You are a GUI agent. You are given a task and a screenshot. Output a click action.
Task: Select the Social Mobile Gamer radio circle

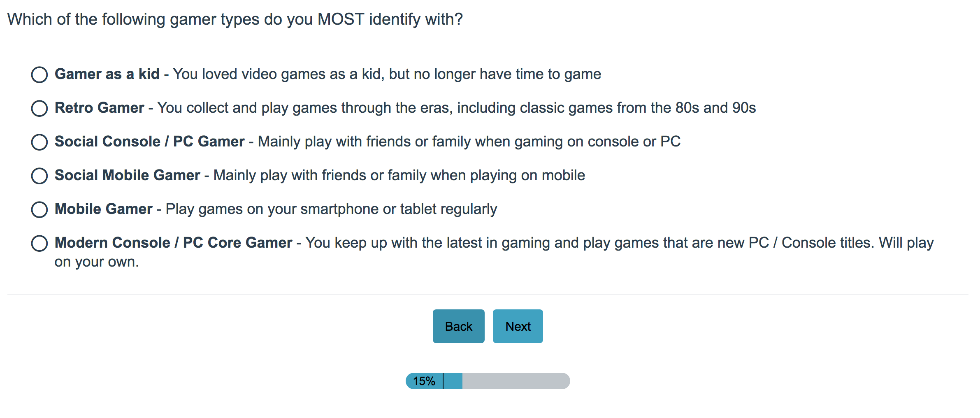pyautogui.click(x=39, y=176)
